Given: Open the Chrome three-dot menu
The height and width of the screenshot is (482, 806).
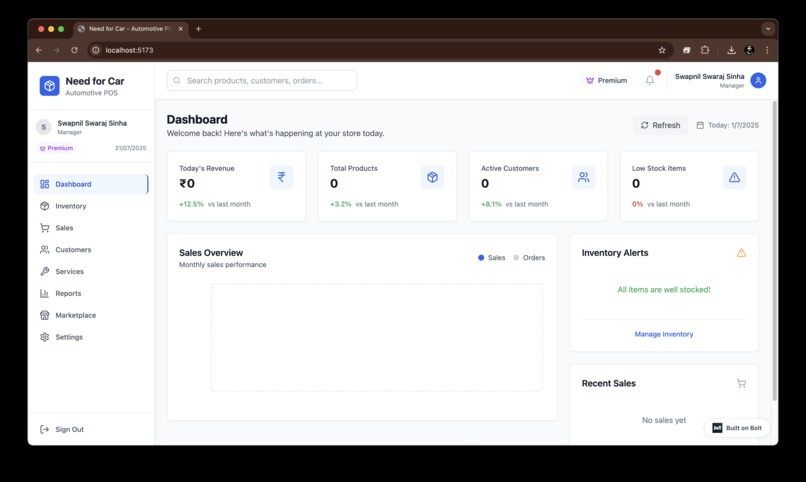Looking at the screenshot, I should point(767,50).
